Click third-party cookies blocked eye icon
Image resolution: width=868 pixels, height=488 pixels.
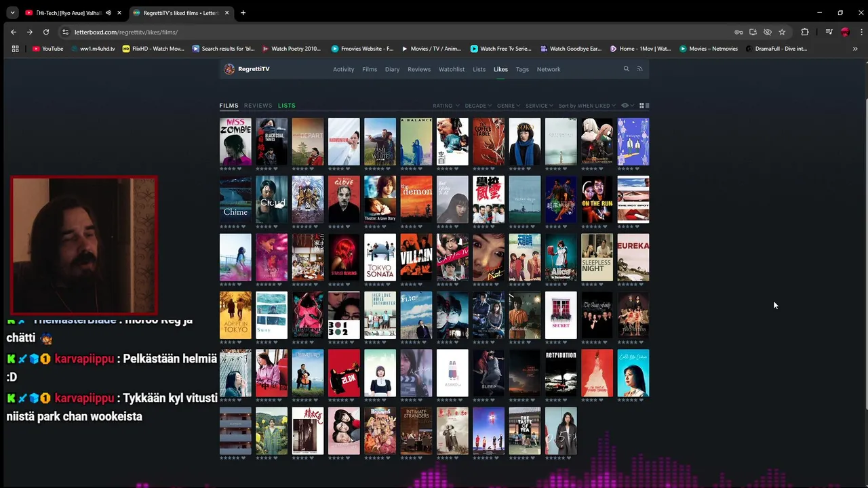[768, 32]
